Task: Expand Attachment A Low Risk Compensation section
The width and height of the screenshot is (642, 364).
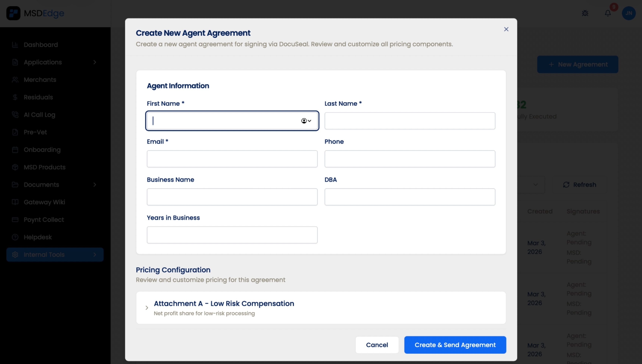Action: [x=147, y=308]
